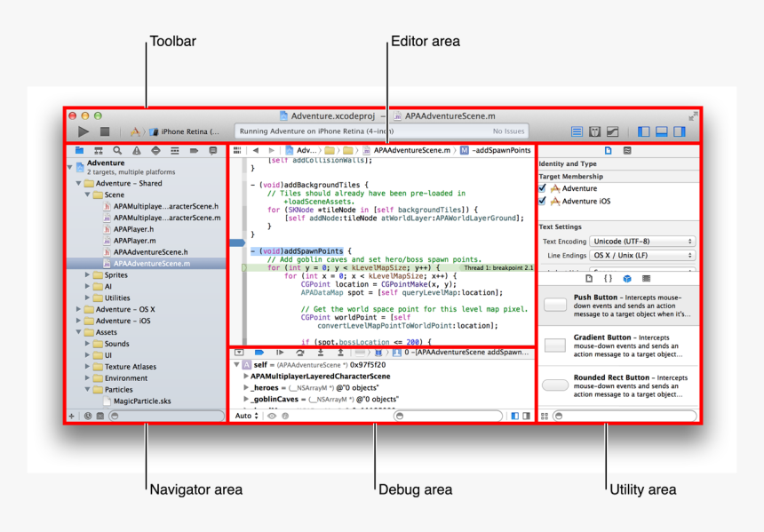
Task: Open the Symbol navigator tab
Action: pos(99,150)
